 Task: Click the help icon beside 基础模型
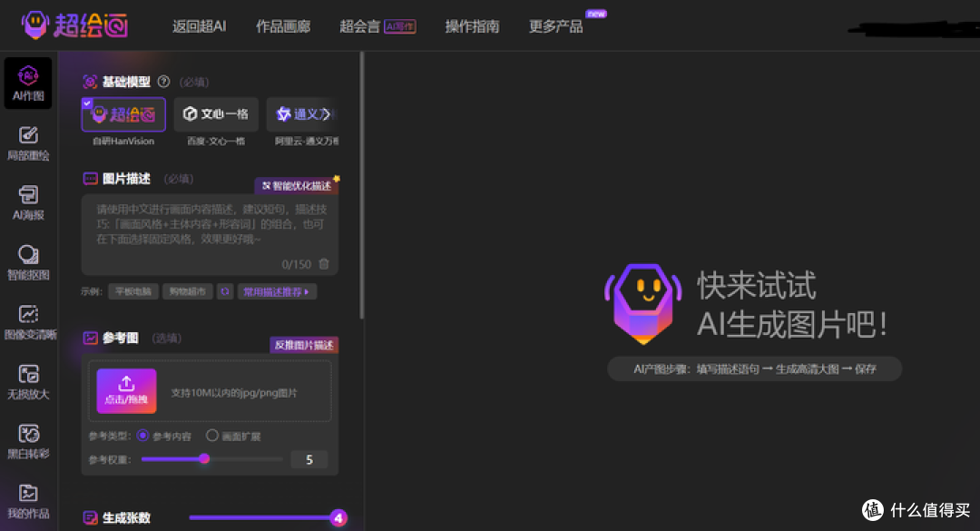point(163,82)
